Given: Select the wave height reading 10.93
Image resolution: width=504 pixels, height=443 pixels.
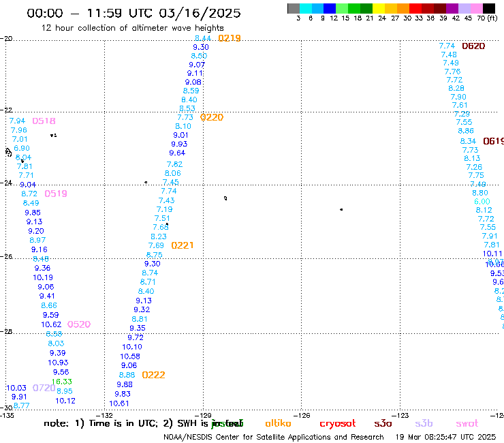Looking at the screenshot, I should coord(58,363).
